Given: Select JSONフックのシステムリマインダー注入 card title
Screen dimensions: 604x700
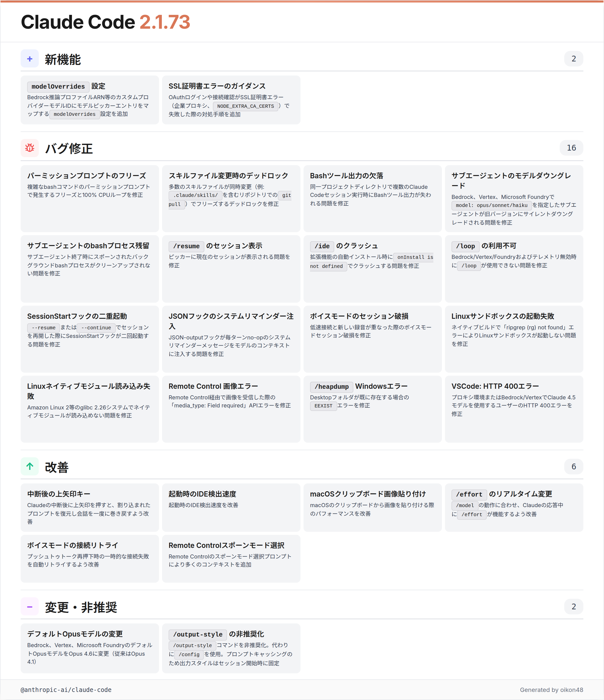Looking at the screenshot, I should pyautogui.click(x=231, y=321).
